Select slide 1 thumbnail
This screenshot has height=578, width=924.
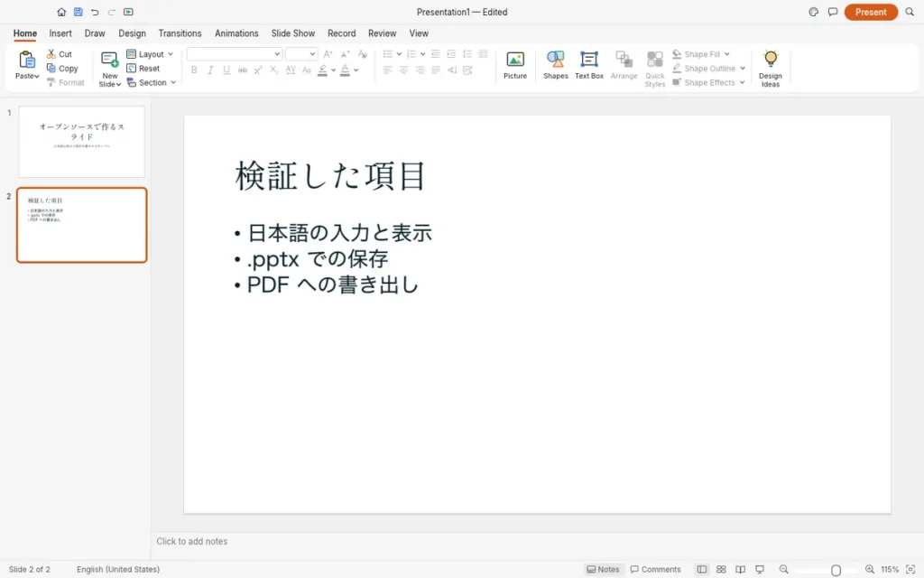click(81, 142)
